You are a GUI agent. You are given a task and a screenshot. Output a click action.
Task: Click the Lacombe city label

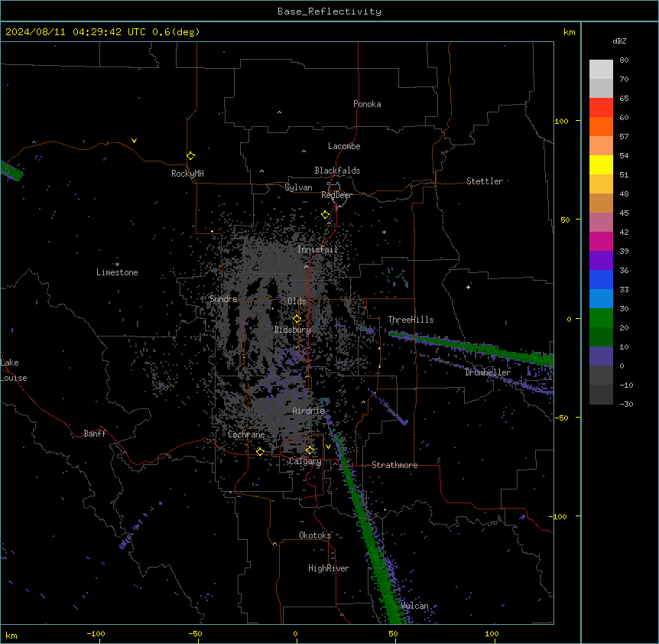click(x=344, y=146)
